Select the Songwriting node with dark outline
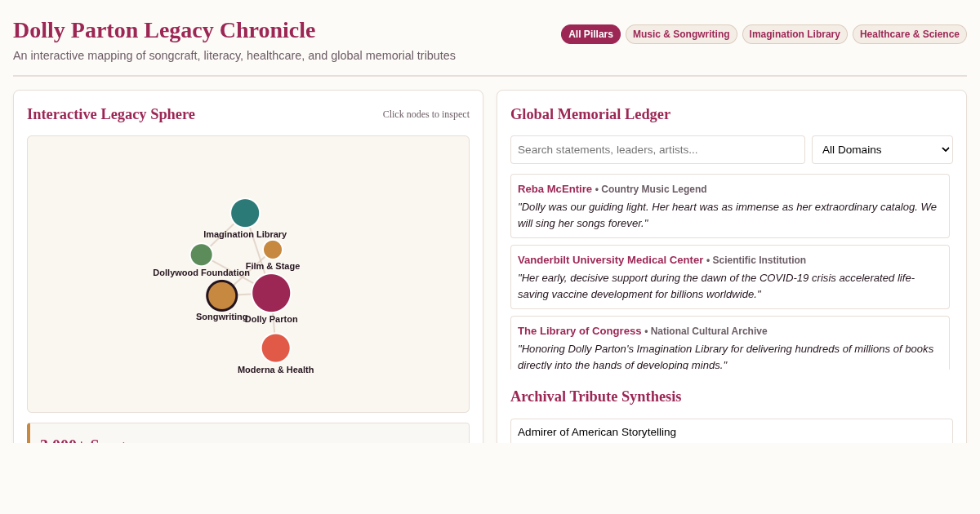Image resolution: width=980 pixels, height=514 pixels. (x=222, y=295)
